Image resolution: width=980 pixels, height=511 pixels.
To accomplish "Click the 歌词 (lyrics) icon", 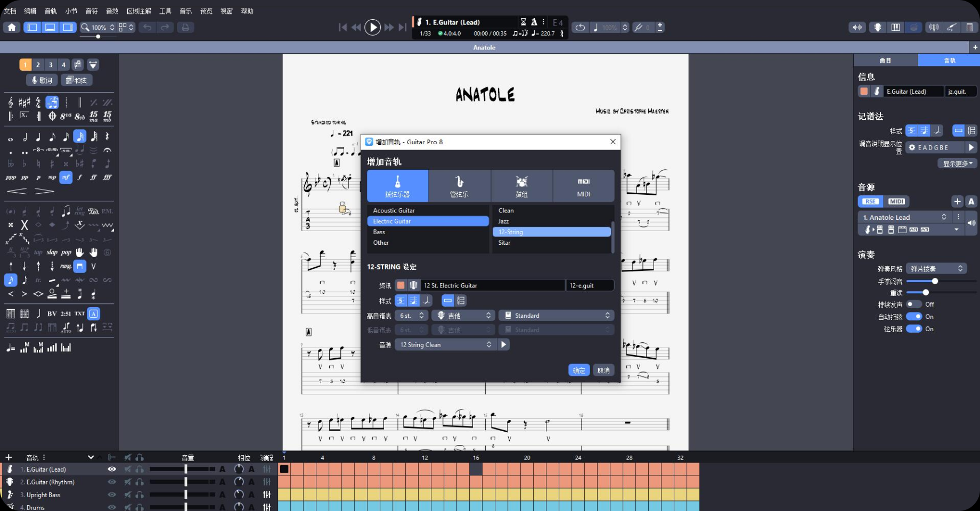I will pos(43,80).
